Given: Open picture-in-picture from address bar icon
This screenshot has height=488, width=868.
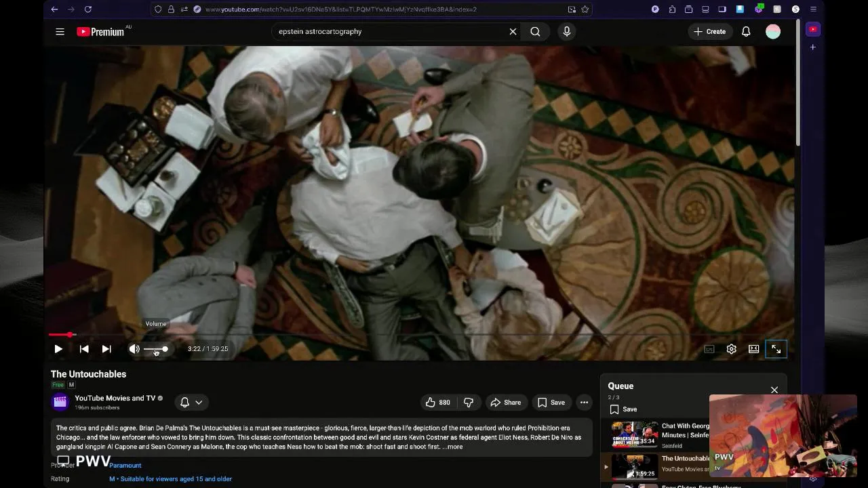Looking at the screenshot, I should coord(572,9).
